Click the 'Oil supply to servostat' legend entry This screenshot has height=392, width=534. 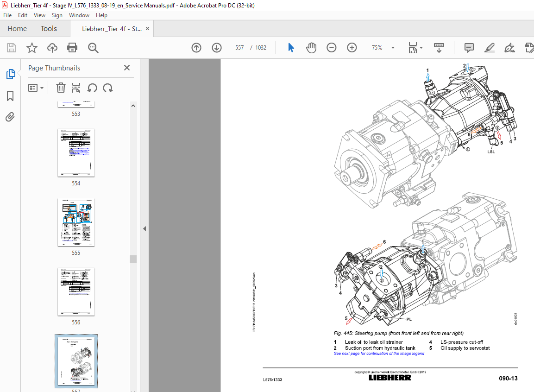coord(465,348)
